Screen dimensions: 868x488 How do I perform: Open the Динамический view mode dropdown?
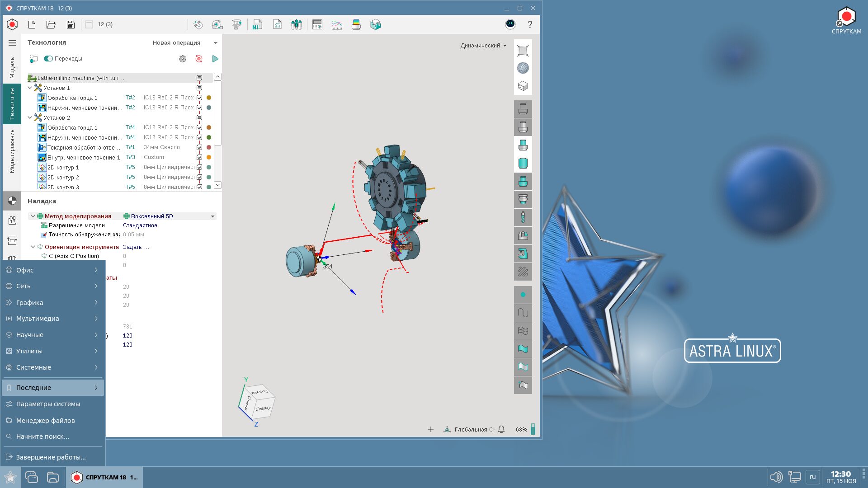(483, 46)
